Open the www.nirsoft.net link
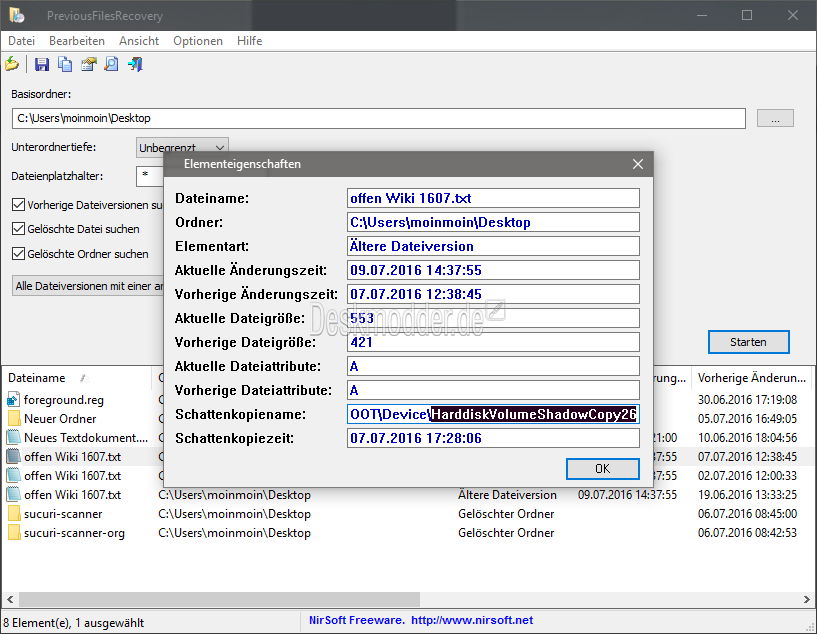This screenshot has width=817, height=634. pyautogui.click(x=472, y=620)
